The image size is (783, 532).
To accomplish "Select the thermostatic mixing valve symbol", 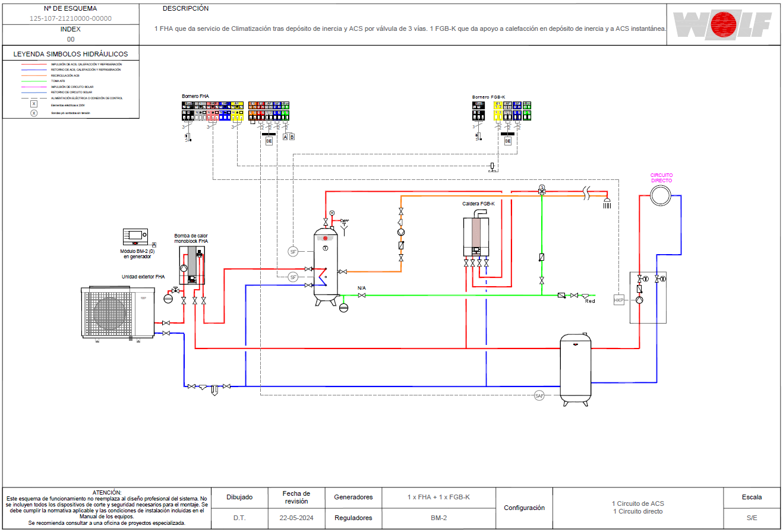I will [x=542, y=190].
